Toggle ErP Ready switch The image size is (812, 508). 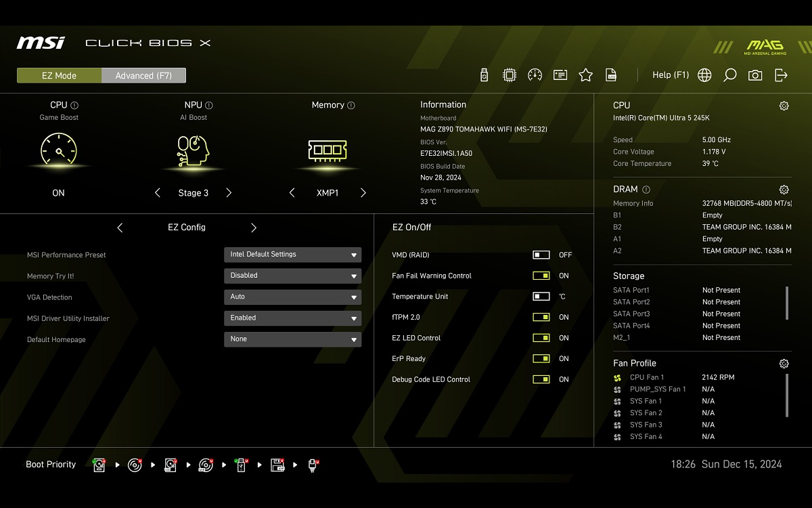tap(541, 359)
